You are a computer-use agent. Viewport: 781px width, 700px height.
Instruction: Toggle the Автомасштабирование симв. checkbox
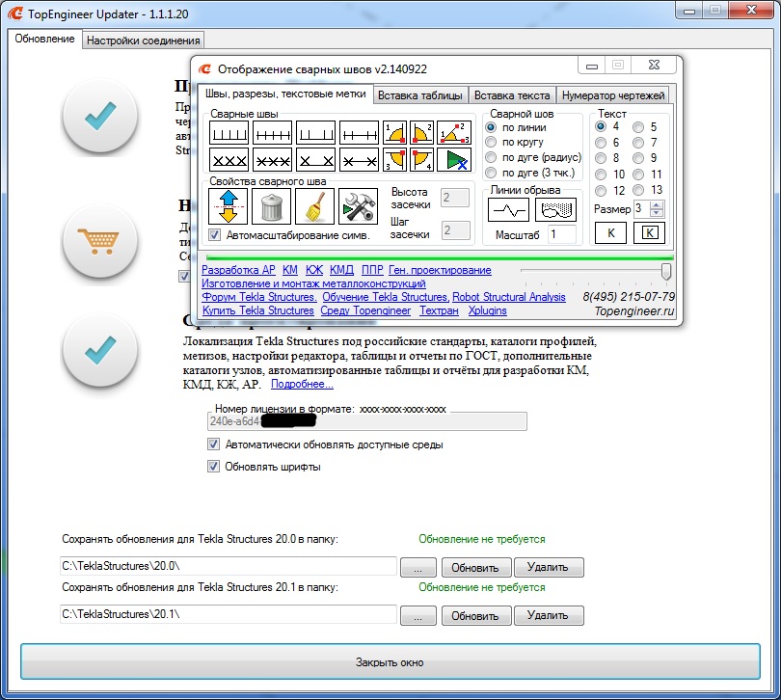pos(215,235)
